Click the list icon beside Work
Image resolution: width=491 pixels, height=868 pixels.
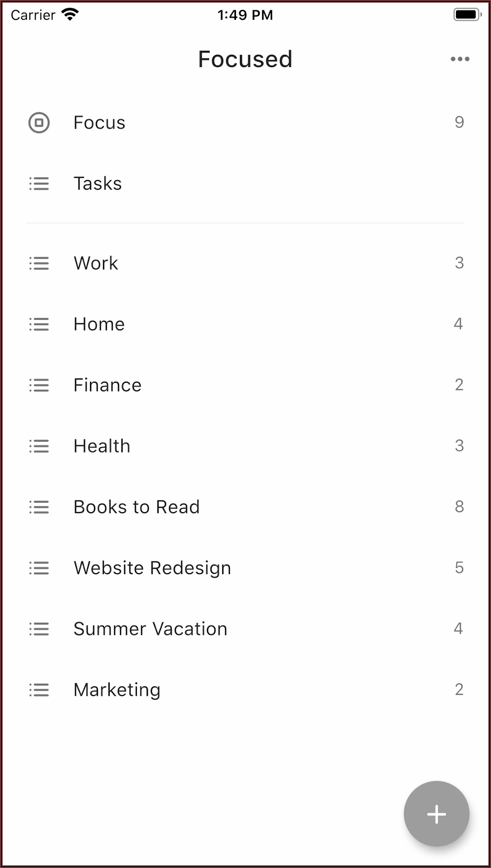click(x=39, y=263)
